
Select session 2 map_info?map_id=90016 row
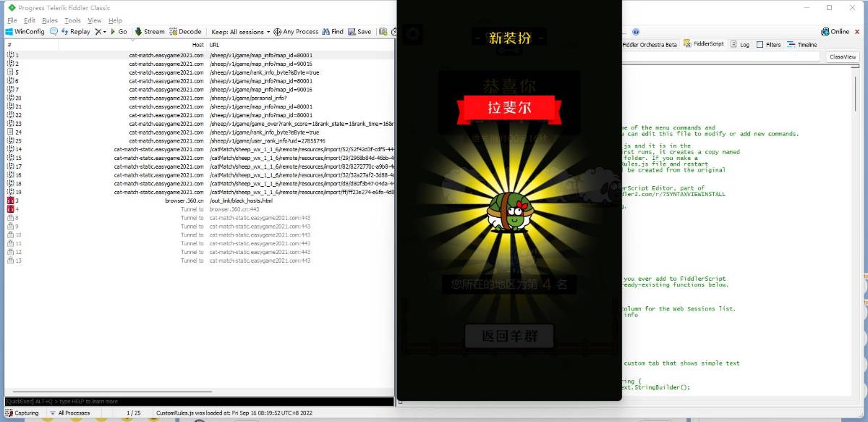pos(200,64)
